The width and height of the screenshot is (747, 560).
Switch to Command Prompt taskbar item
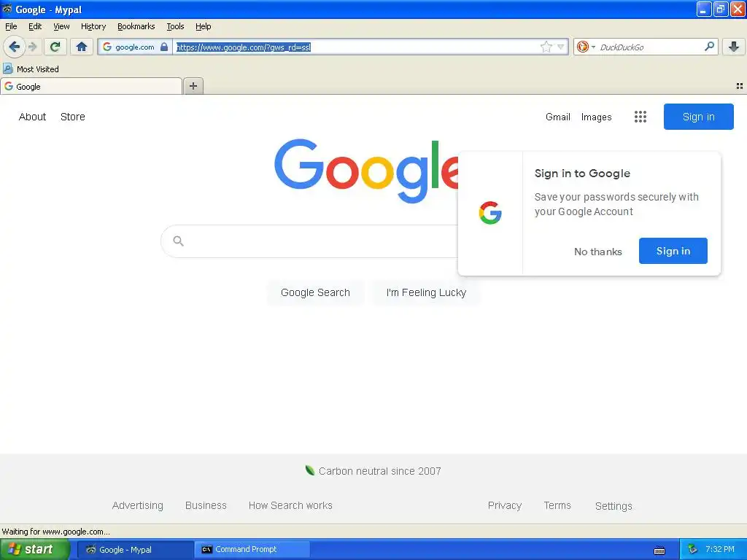tap(252, 549)
